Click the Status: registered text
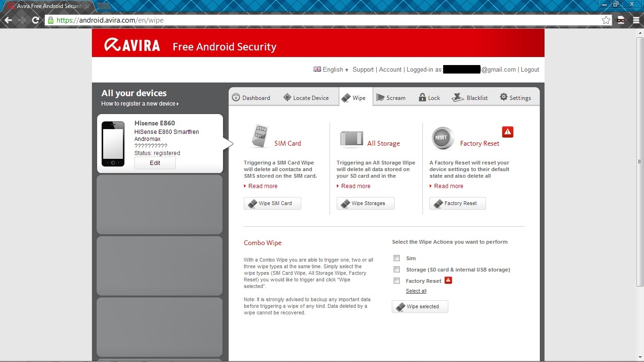This screenshot has height=362, width=644. (157, 153)
